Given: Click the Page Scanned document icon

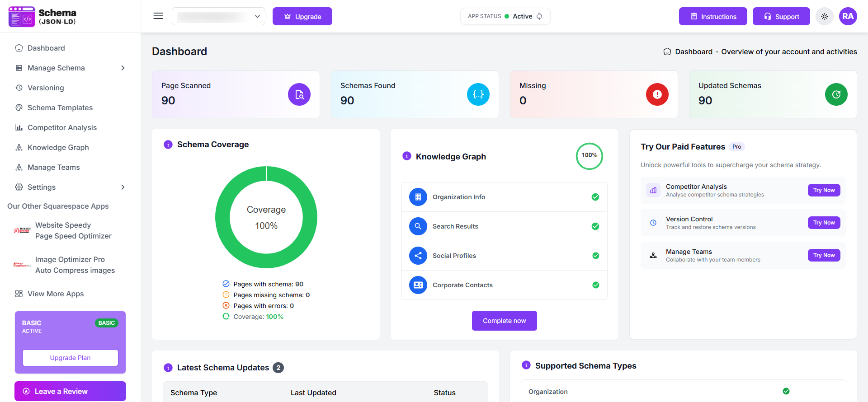Looking at the screenshot, I should pyautogui.click(x=299, y=94).
